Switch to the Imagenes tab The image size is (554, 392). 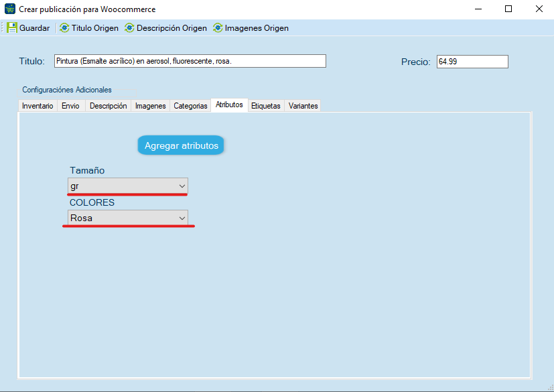tap(151, 106)
